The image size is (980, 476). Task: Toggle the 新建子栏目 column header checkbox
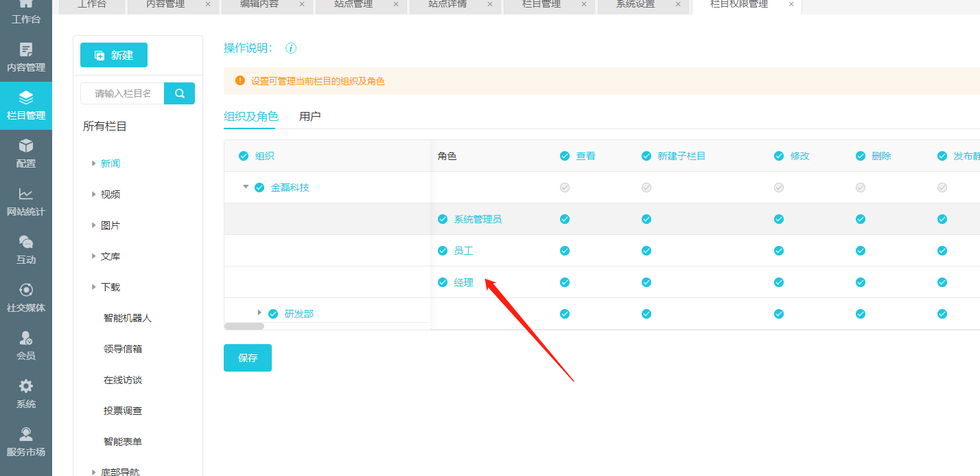[x=646, y=156]
